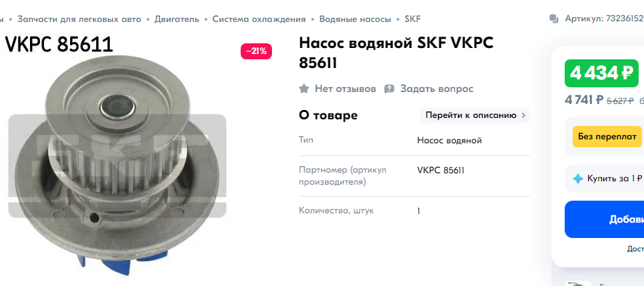Viewport: 644px width, 286px height.
Task: Click VKPC 85611 value in Партномер row
Action: [441, 170]
